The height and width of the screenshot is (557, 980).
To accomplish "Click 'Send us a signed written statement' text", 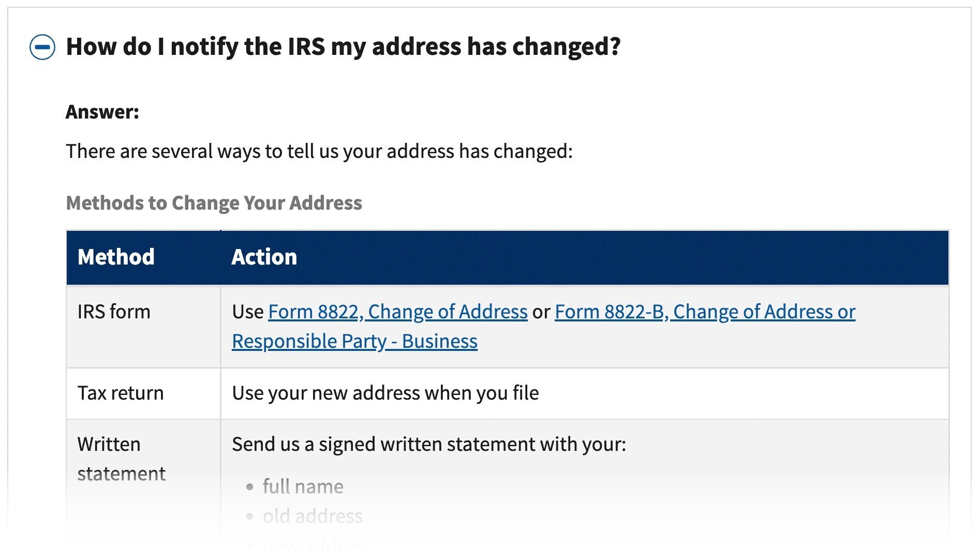I will pyautogui.click(x=429, y=445).
